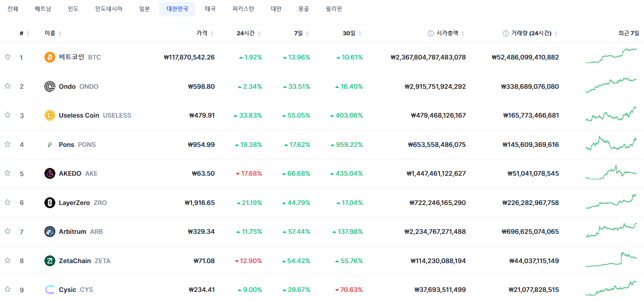Click the Ondo logo icon

[50, 86]
